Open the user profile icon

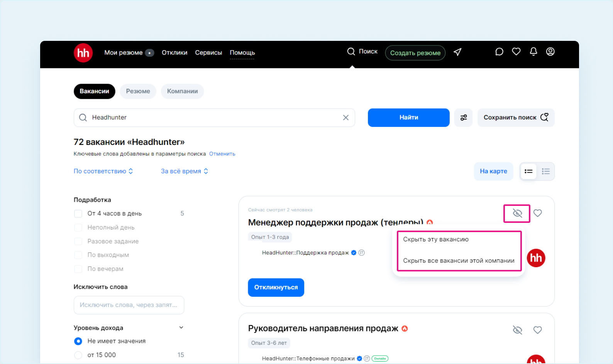click(550, 52)
